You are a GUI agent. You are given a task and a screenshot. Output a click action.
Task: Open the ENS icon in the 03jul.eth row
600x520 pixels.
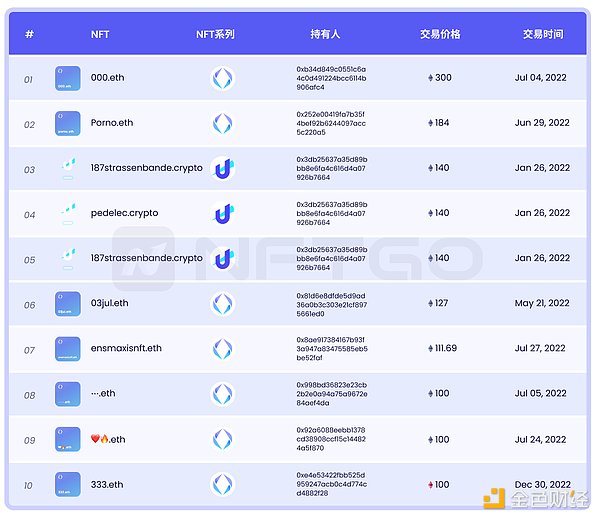[x=222, y=304]
